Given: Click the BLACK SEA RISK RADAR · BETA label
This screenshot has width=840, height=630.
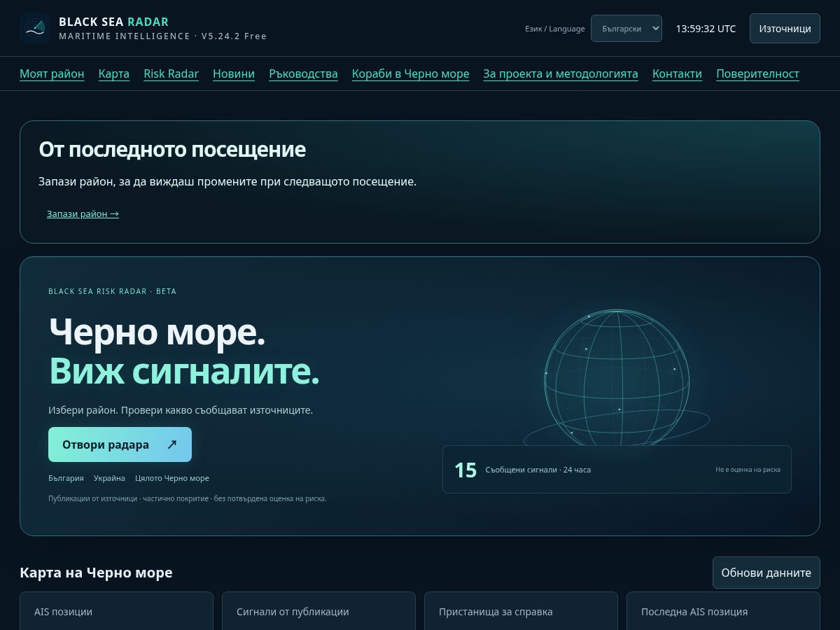Looking at the screenshot, I should (x=112, y=291).
